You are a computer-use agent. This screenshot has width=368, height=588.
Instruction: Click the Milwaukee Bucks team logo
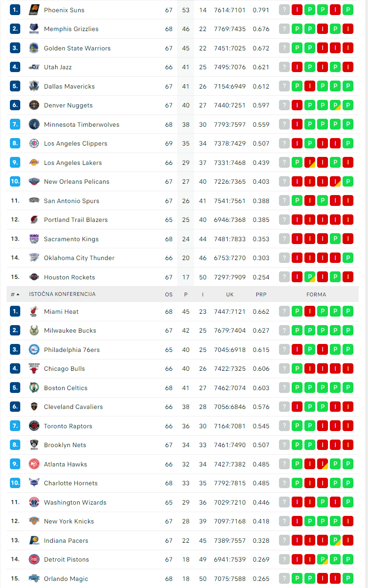click(33, 330)
